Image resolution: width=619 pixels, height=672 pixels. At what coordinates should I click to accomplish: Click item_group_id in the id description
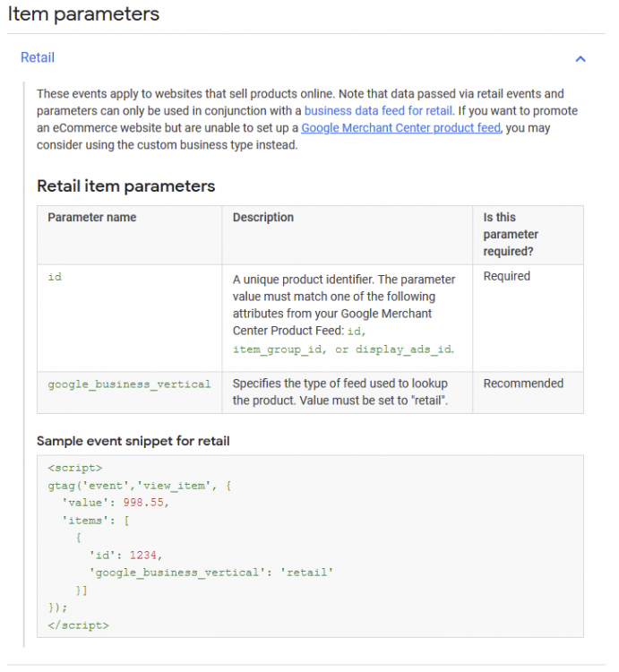click(273, 349)
